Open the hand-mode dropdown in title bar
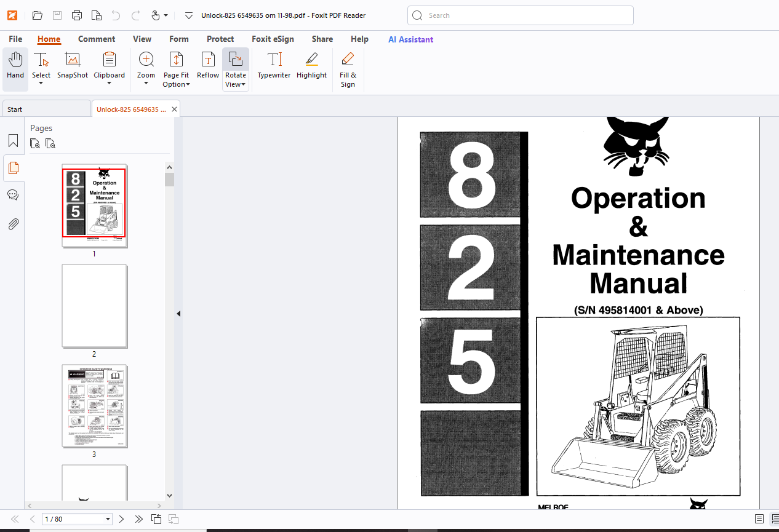779x532 pixels. pyautogui.click(x=166, y=15)
